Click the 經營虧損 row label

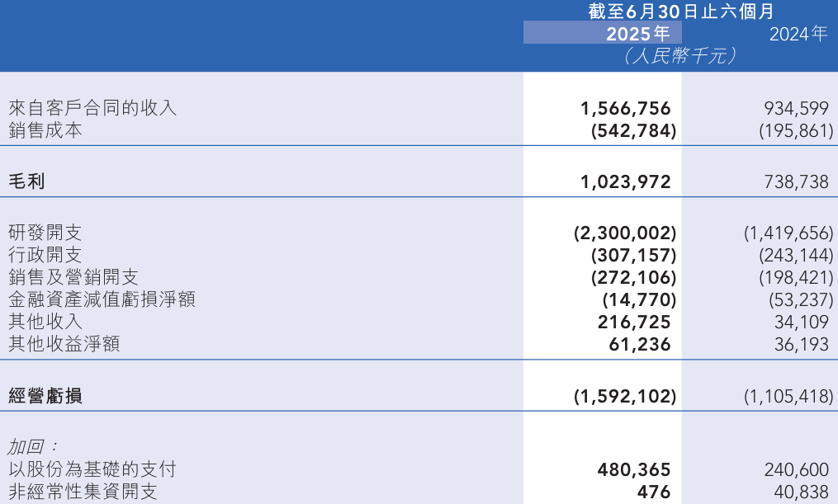coord(45,396)
